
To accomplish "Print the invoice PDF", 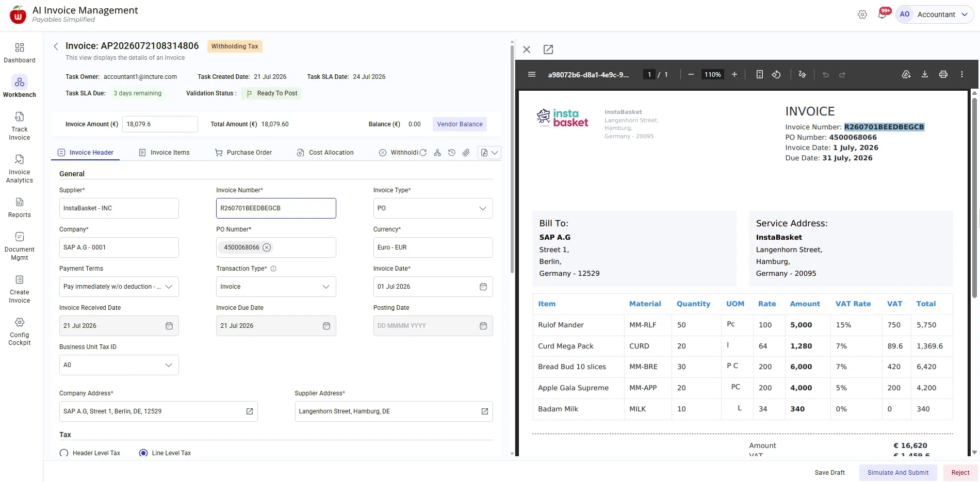I will click(943, 74).
